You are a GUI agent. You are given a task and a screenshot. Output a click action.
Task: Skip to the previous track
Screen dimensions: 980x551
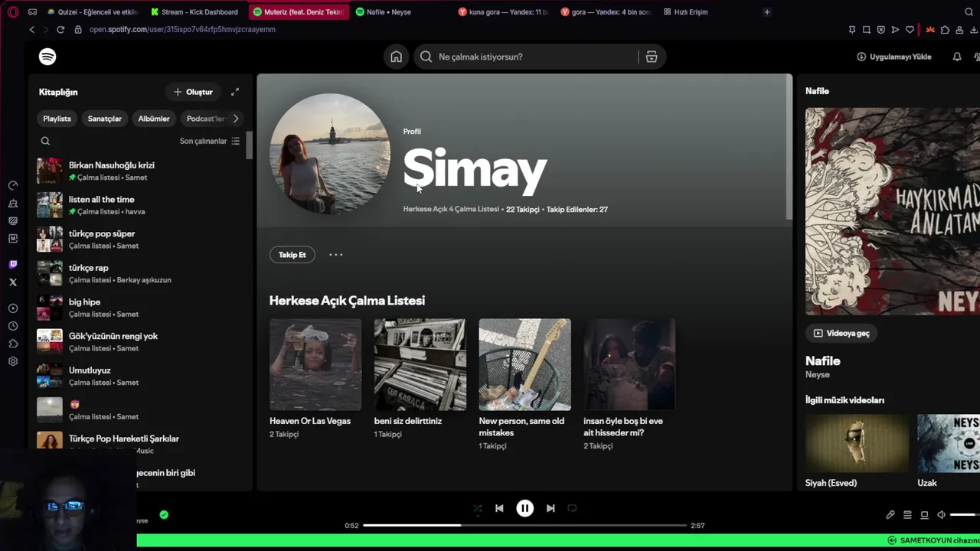pyautogui.click(x=499, y=508)
